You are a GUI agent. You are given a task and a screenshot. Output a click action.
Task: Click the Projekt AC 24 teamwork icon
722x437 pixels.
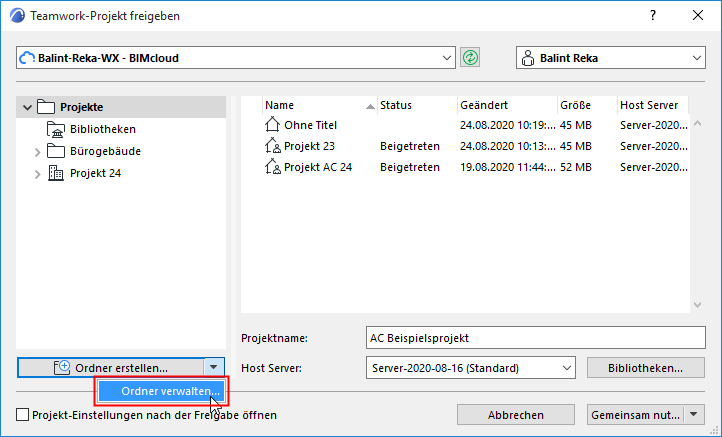tap(273, 167)
